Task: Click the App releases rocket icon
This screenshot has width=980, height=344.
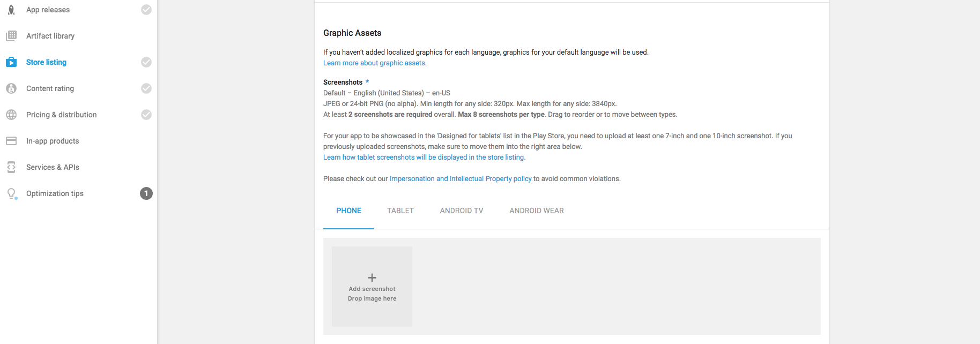Action: (x=11, y=10)
